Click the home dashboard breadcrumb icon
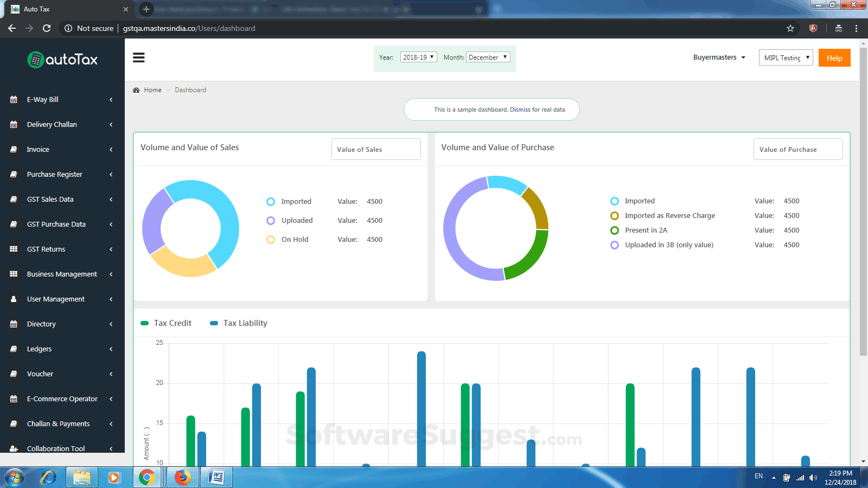 [136, 90]
